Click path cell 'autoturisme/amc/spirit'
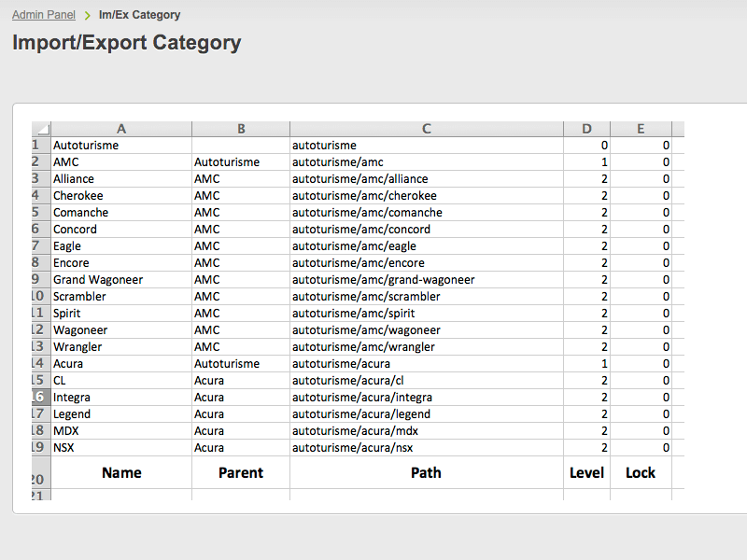The height and width of the screenshot is (560, 747). click(427, 314)
